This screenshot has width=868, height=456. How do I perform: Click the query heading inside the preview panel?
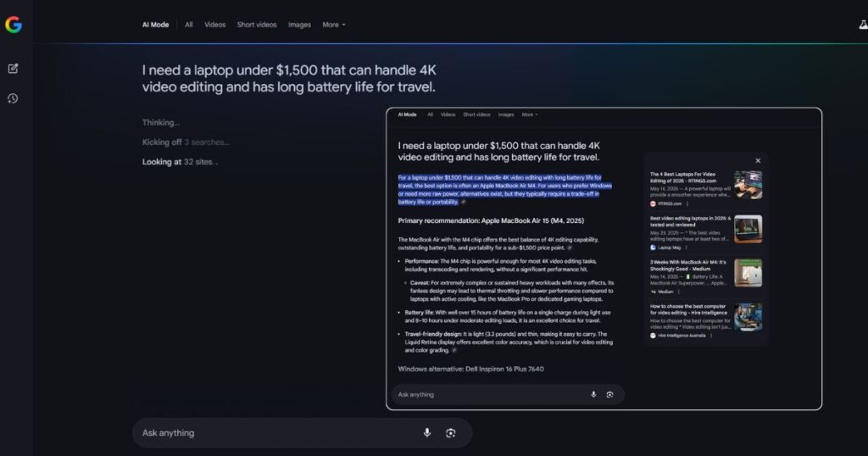(x=498, y=151)
